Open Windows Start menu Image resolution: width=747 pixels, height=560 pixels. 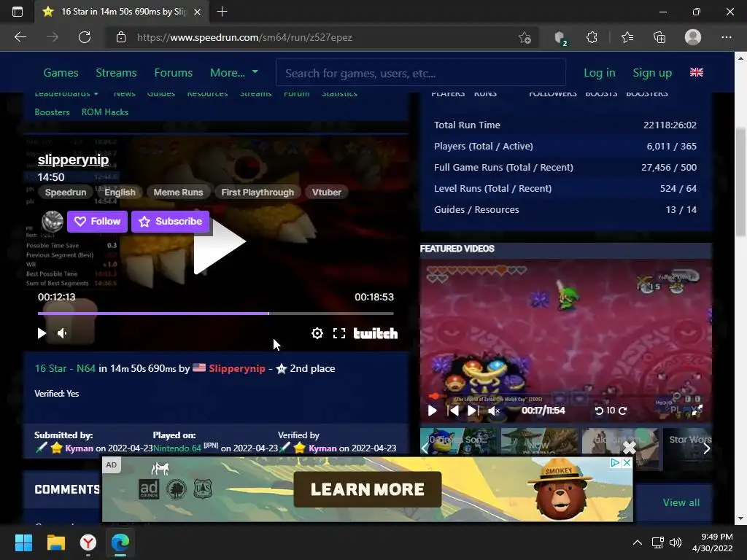click(23, 542)
